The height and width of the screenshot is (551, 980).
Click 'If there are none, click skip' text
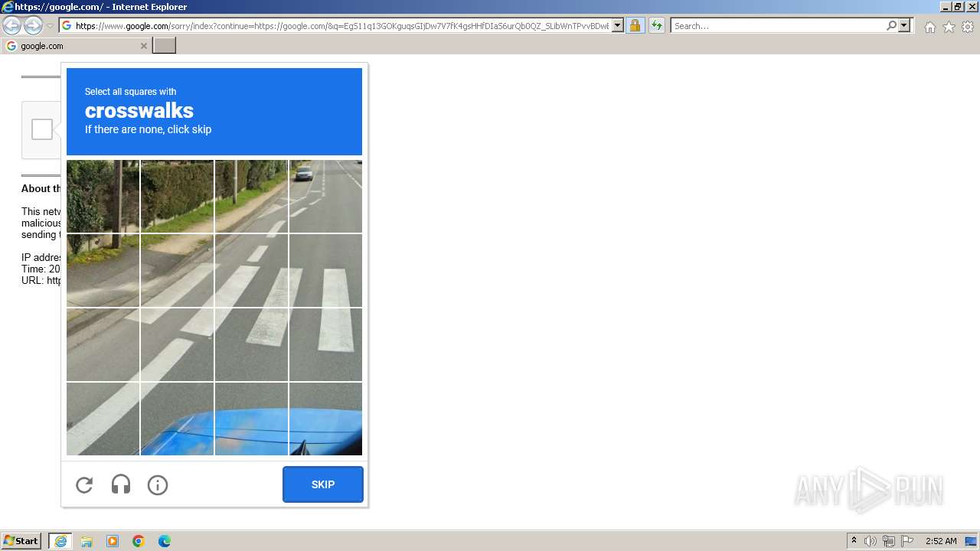148,129
